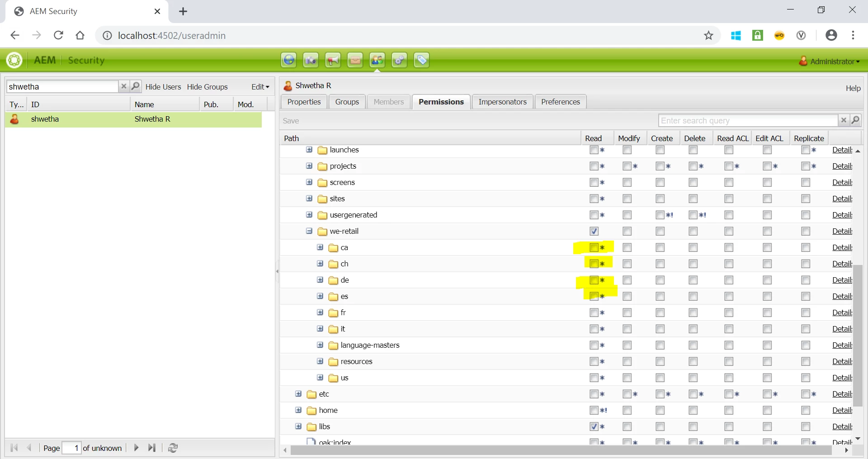Viewport: 868px width, 459px height.
Task: Expand the launches folder
Action: click(x=309, y=150)
